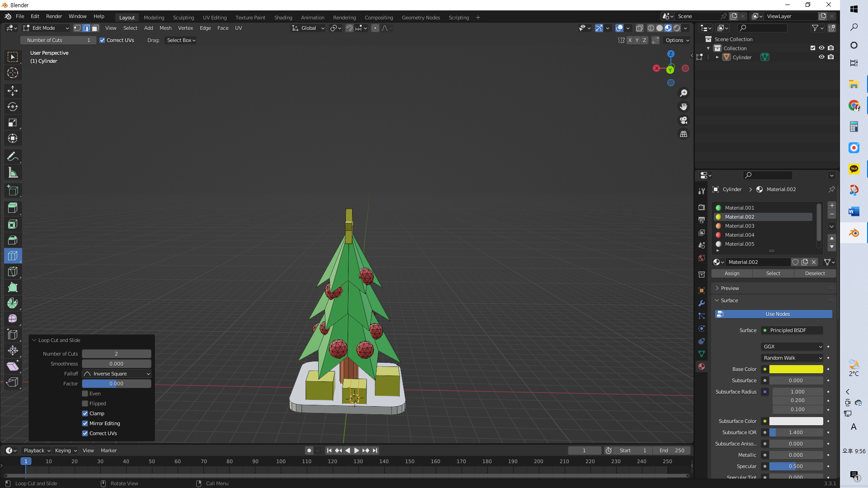Activate the Knife tool
Screen dimensions: 868x488
(x=13, y=272)
